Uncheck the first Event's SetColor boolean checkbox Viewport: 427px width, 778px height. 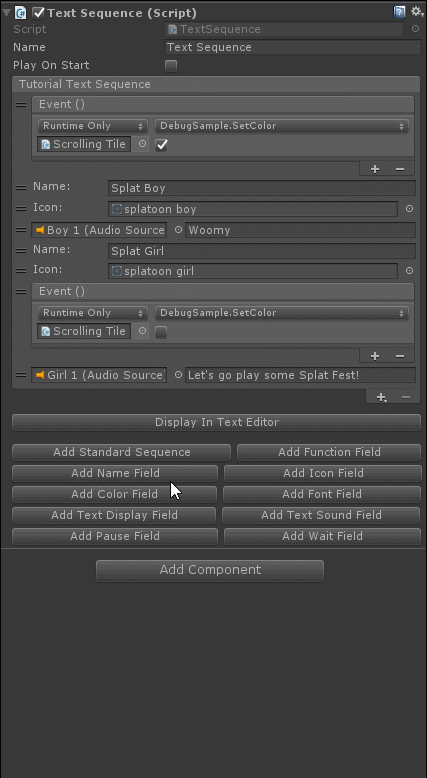(161, 144)
